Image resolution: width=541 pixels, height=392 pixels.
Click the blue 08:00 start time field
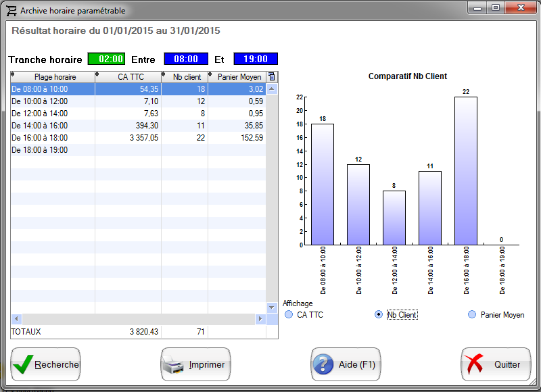186,59
